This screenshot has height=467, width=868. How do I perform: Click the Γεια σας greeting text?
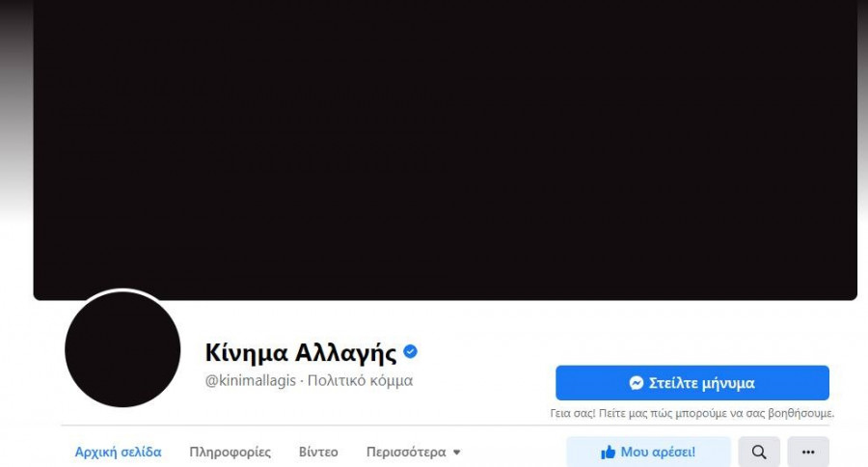point(692,413)
